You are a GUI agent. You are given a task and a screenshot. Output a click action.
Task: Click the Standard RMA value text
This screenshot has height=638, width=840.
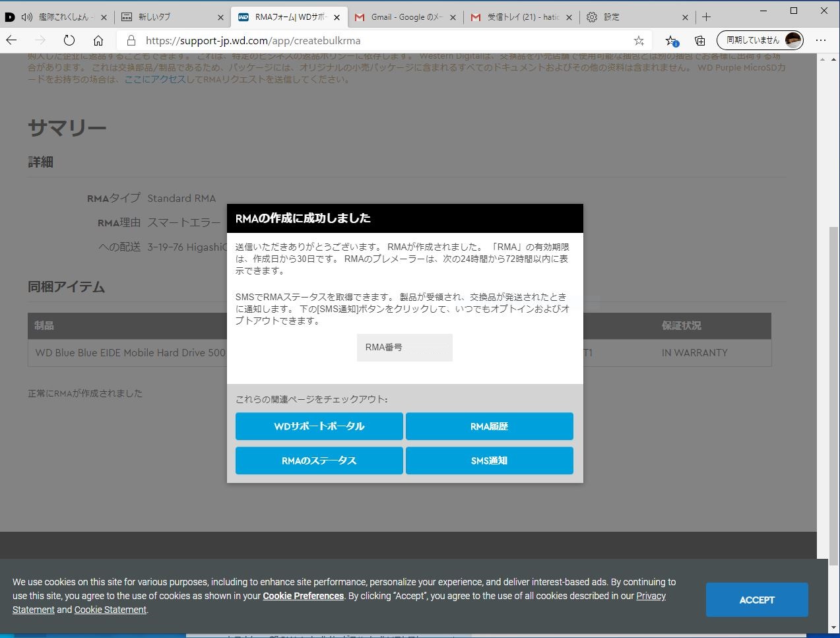(181, 198)
